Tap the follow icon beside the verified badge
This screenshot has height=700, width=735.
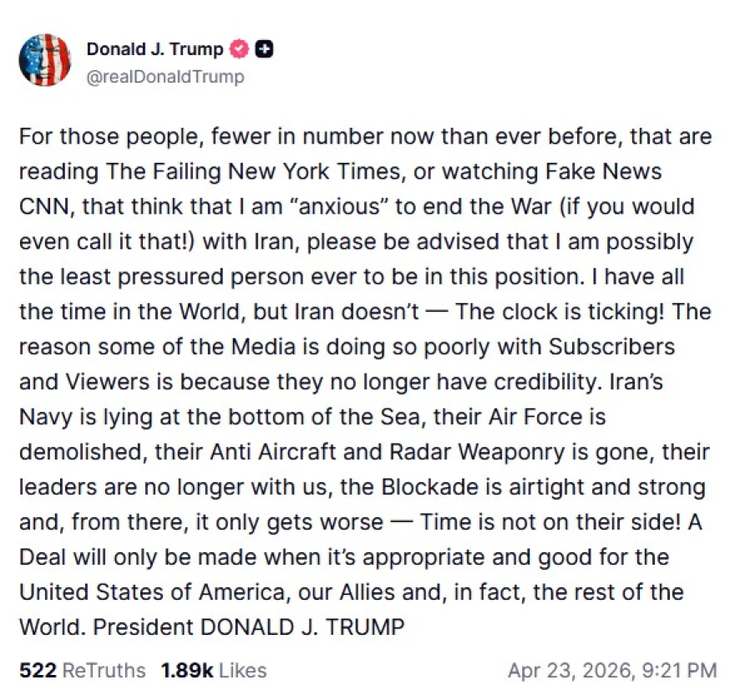click(264, 49)
